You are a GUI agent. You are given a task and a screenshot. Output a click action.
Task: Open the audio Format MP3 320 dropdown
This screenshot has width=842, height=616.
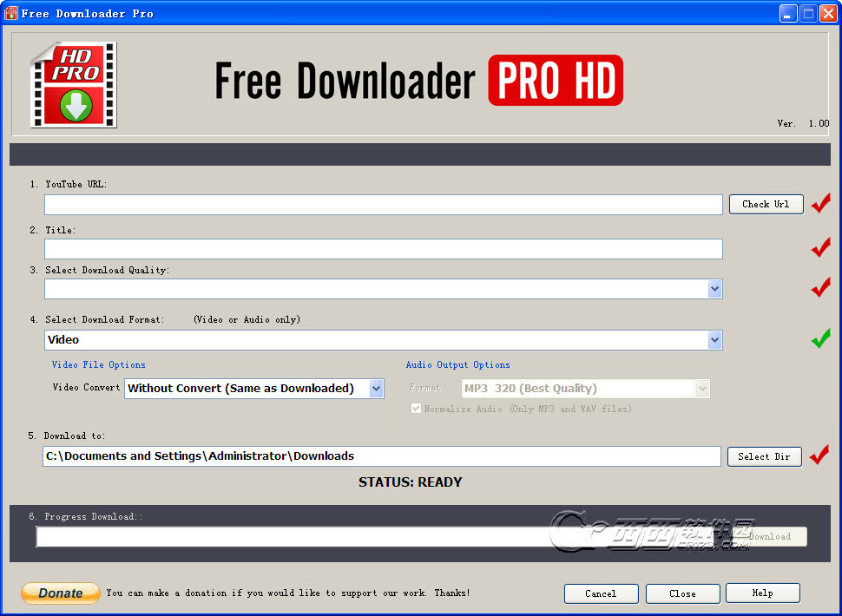click(702, 389)
